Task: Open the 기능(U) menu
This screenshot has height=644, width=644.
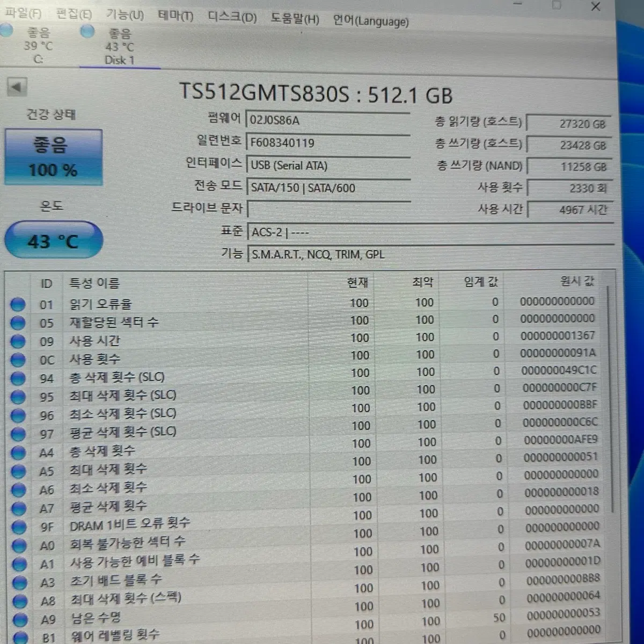Action: [x=125, y=14]
